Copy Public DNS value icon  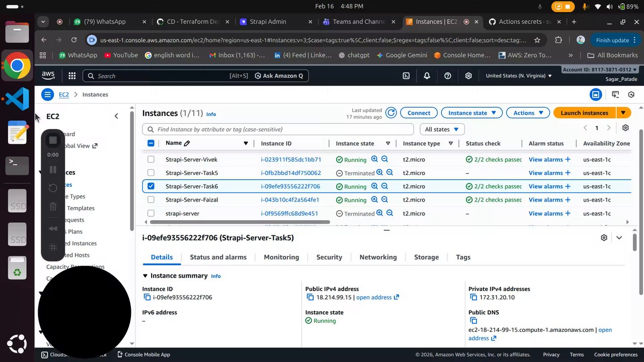click(473, 321)
